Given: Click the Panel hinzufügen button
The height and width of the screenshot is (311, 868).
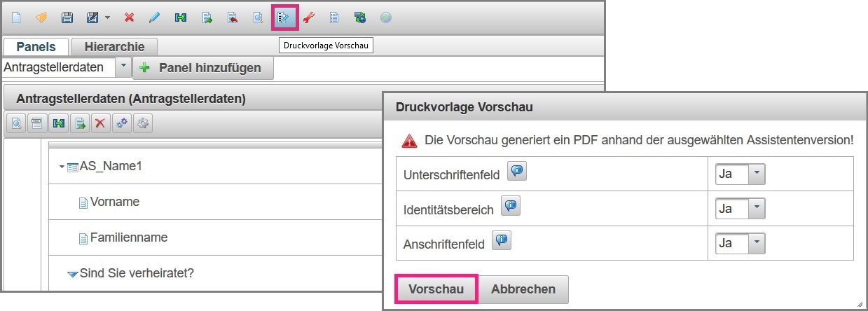Looking at the screenshot, I should 202,68.
